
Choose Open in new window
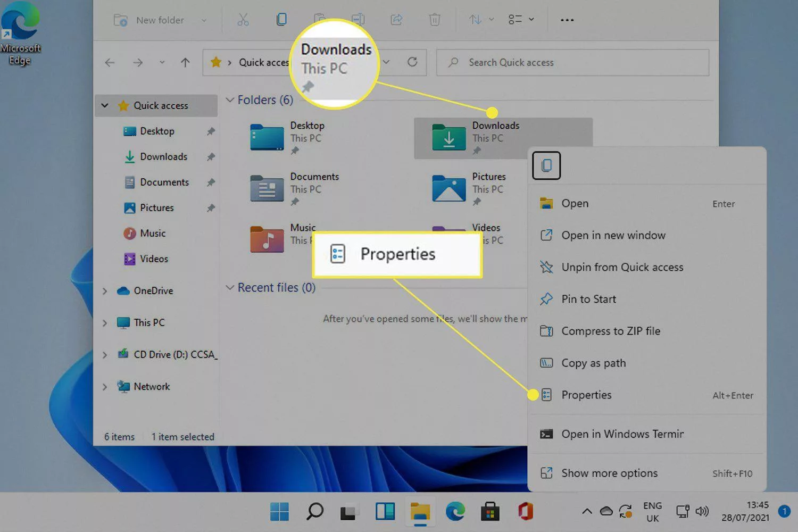tap(613, 235)
